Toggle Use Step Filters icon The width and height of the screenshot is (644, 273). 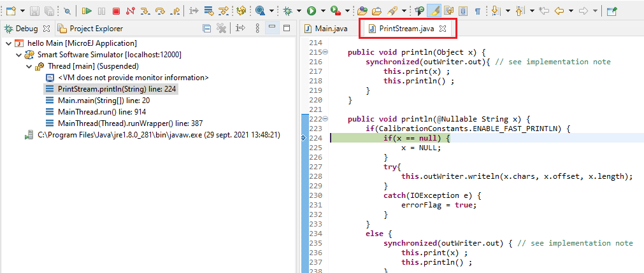(x=224, y=11)
